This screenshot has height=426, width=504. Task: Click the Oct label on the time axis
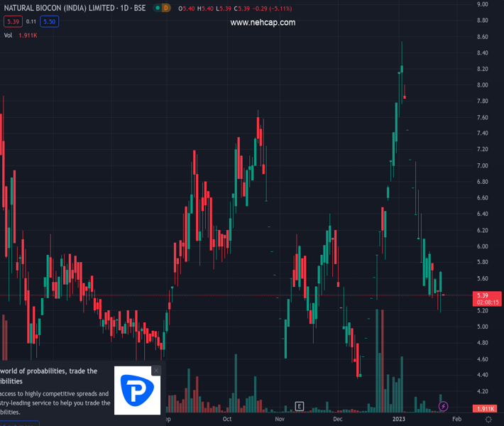pyautogui.click(x=226, y=420)
